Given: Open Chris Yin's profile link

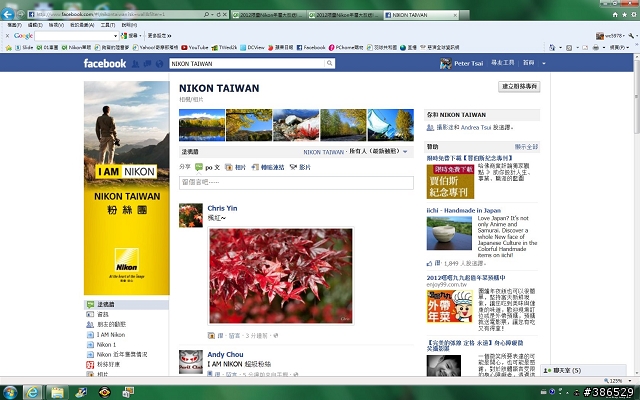Looking at the screenshot, I should (222, 208).
